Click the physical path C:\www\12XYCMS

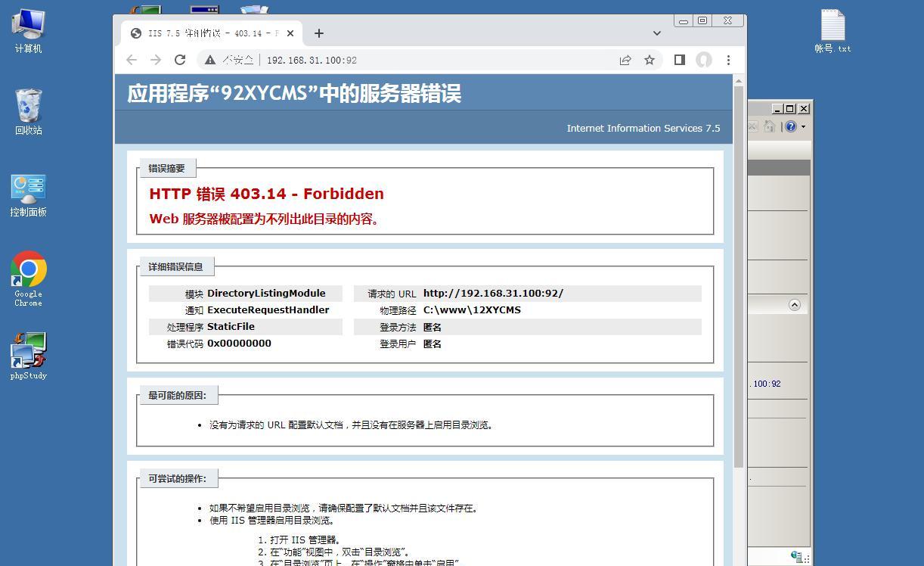pos(472,310)
